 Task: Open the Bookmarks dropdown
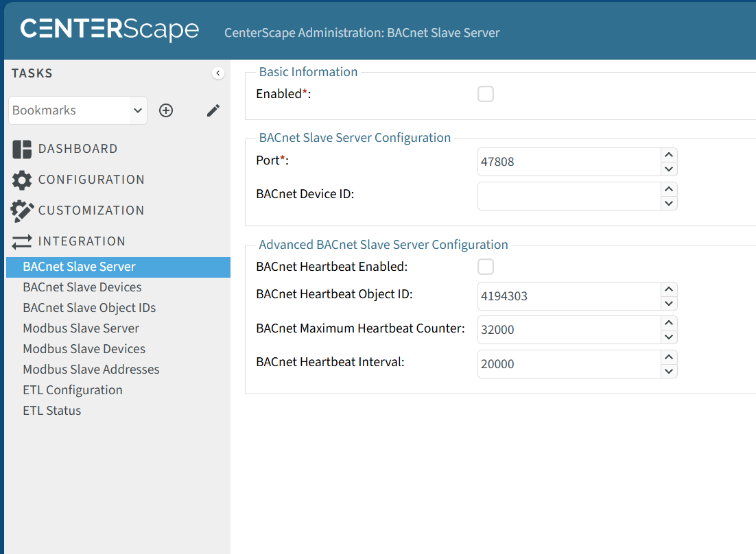click(x=78, y=110)
